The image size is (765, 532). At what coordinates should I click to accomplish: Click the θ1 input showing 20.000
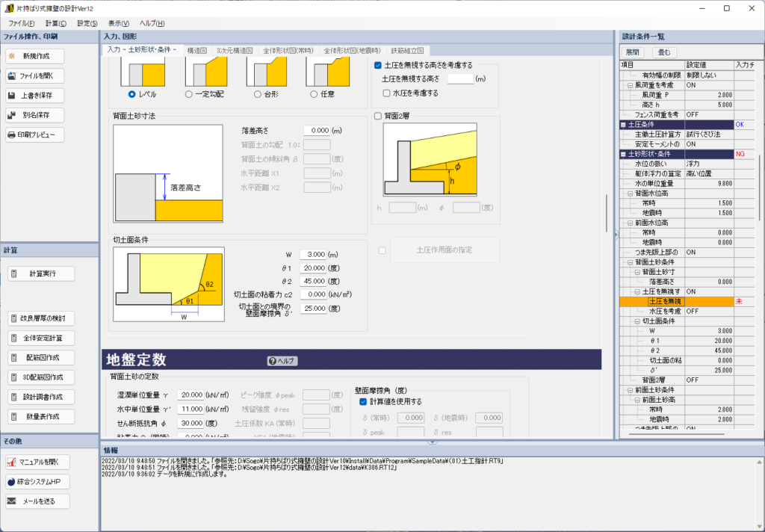tap(313, 268)
